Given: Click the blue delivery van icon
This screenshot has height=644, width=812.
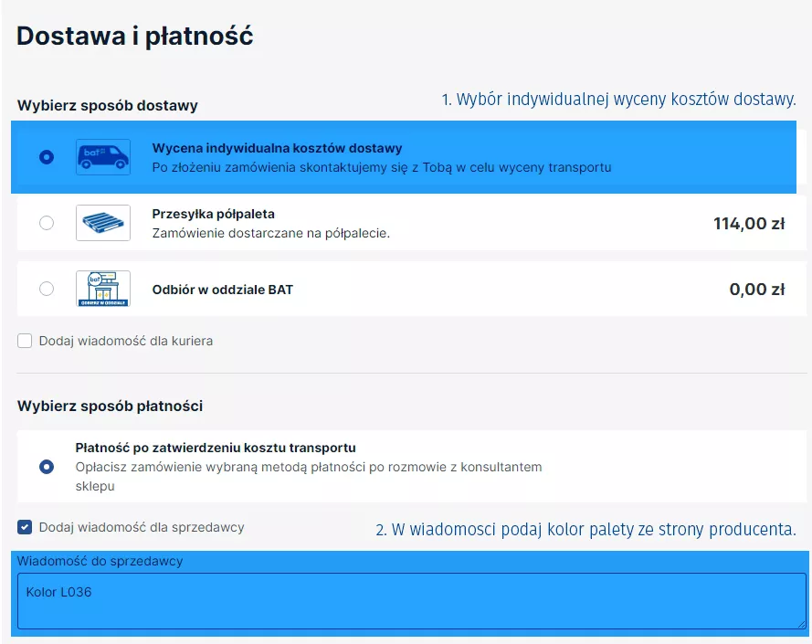Looking at the screenshot, I should [102, 157].
